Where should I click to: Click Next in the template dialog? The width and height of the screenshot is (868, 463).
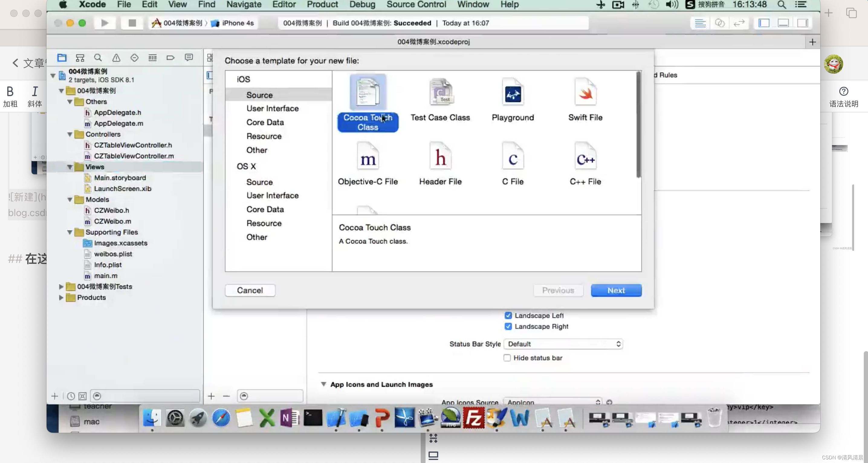[x=616, y=290]
